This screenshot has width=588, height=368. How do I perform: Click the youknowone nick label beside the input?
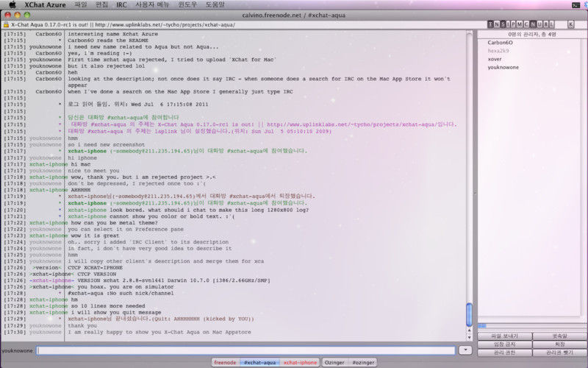click(x=17, y=351)
